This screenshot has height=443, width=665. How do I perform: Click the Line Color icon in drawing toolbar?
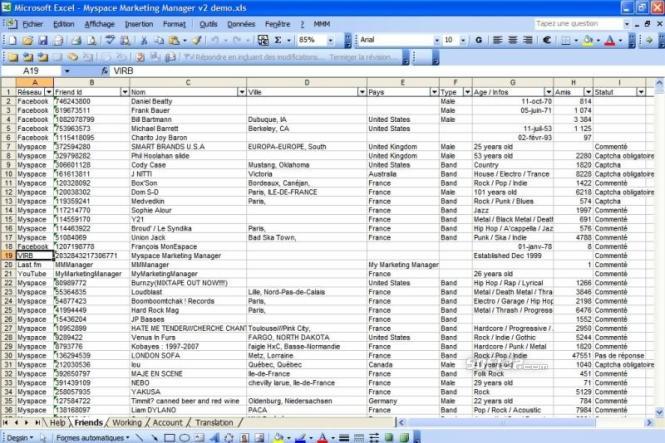point(300,437)
